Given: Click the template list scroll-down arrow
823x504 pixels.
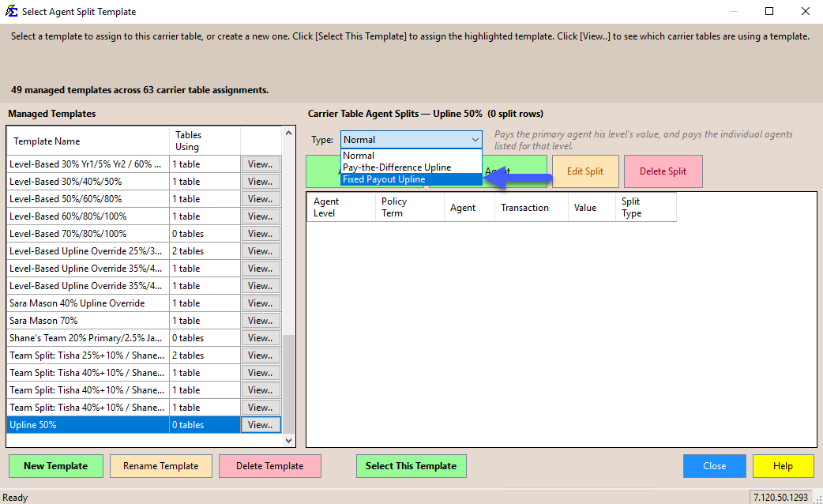Looking at the screenshot, I should (288, 441).
